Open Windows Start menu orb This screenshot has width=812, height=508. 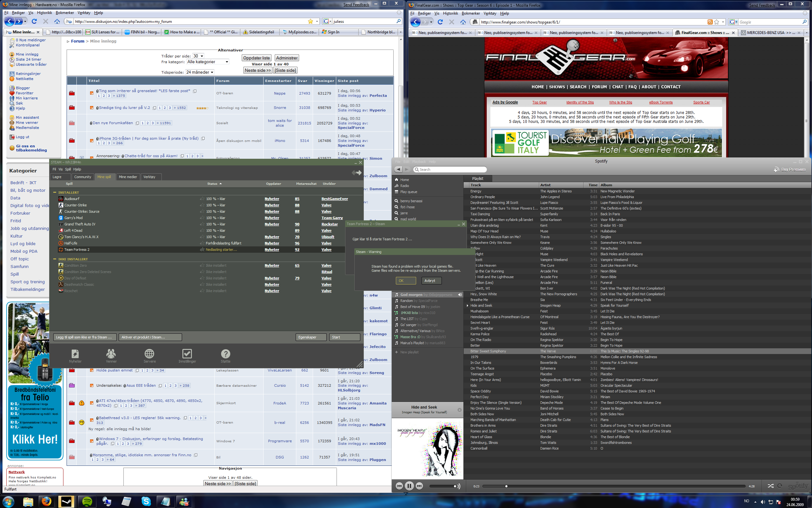pos(8,501)
